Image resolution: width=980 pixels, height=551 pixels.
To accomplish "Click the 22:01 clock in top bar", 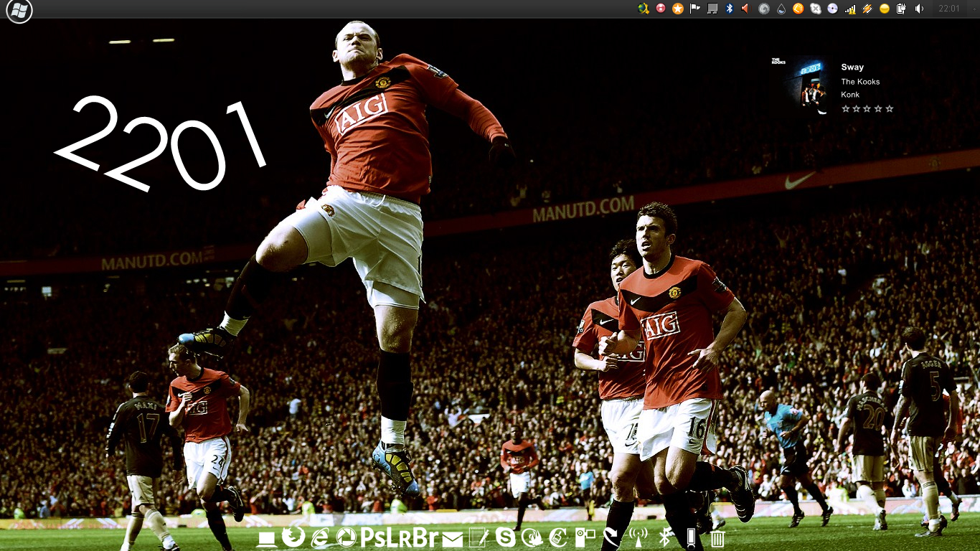I will tap(948, 9).
